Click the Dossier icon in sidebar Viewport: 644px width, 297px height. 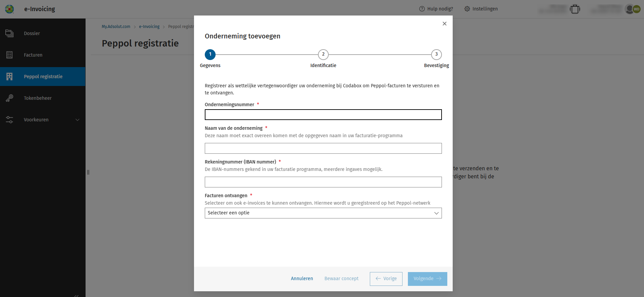9,33
